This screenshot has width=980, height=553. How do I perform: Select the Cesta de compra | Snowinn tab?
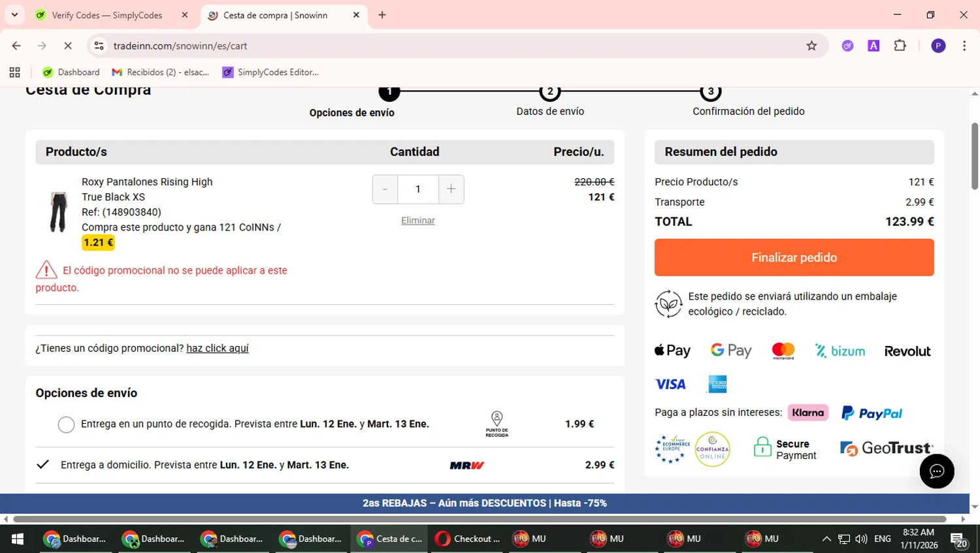point(275,15)
